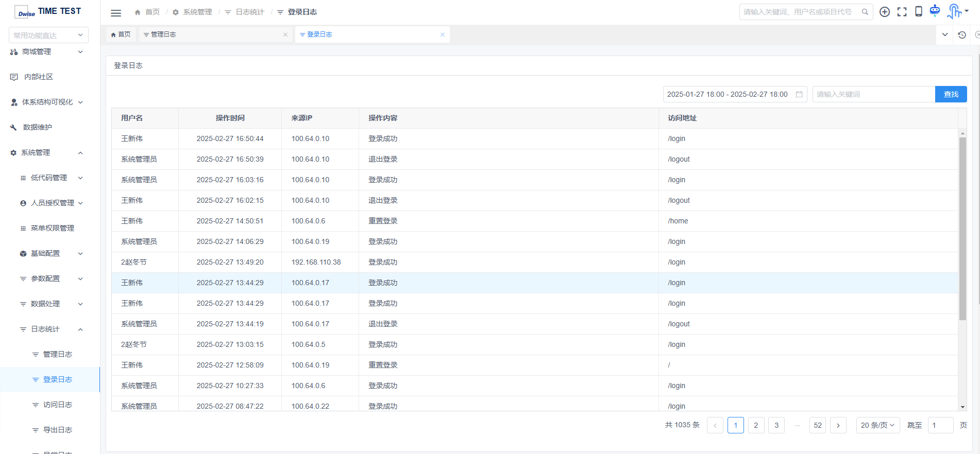Open calendar icon in date range field
This screenshot has width=980, height=454.
point(799,94)
